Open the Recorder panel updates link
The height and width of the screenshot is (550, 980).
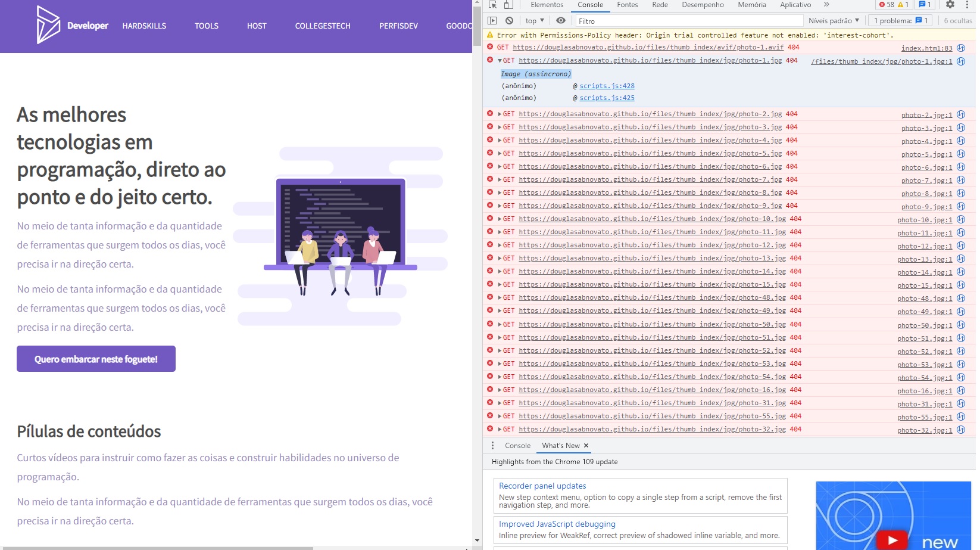click(542, 486)
